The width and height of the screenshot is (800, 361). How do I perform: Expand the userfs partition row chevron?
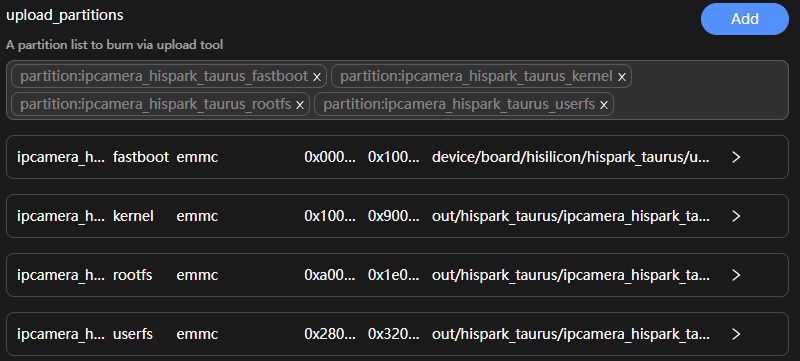[736, 334]
